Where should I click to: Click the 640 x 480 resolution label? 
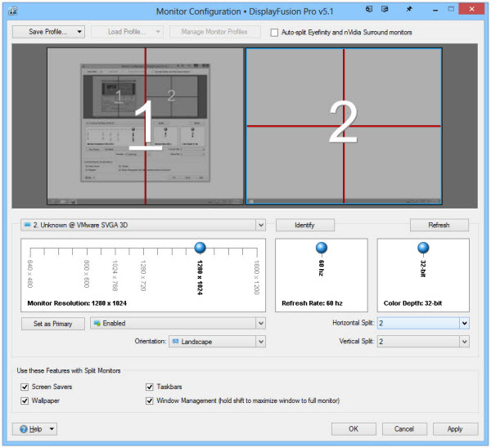click(x=30, y=274)
